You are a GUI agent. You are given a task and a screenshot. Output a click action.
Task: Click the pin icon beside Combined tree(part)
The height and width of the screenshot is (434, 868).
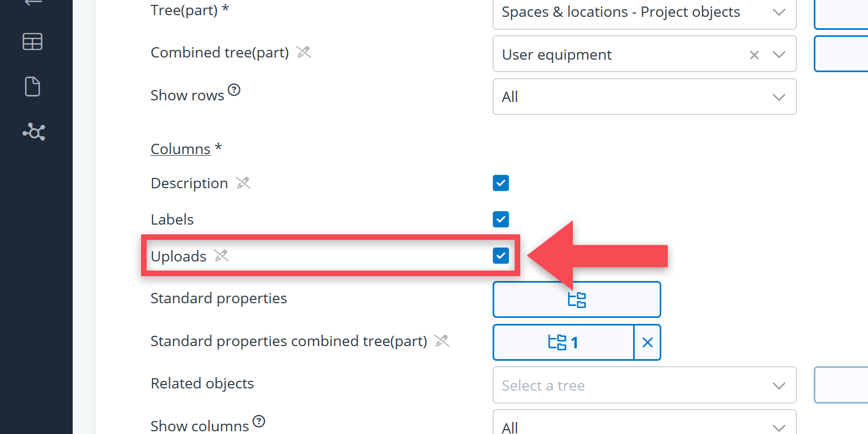coord(304,52)
